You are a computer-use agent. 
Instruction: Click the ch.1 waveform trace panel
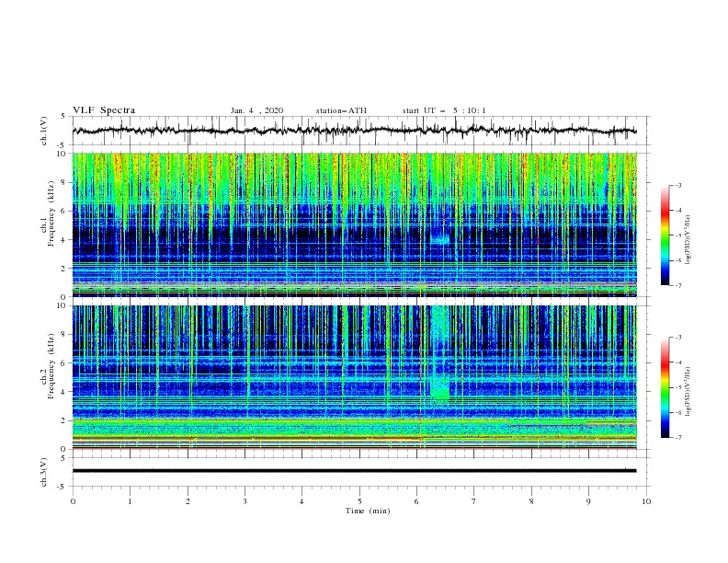(x=360, y=131)
